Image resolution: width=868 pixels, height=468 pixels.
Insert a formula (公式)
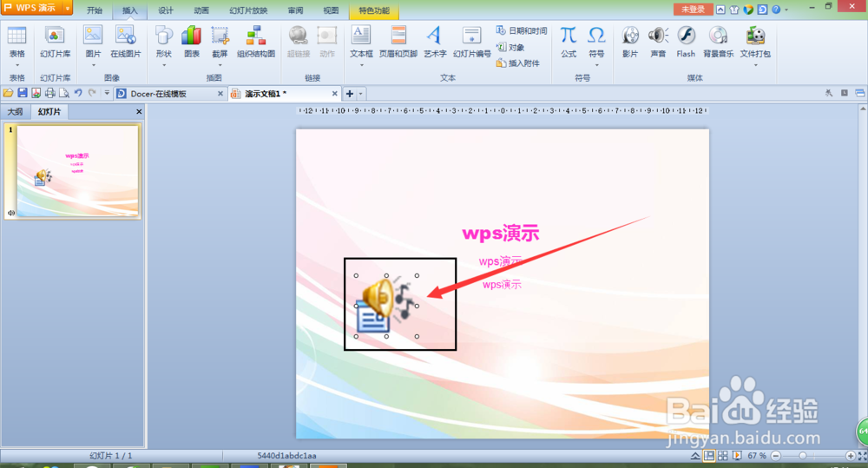point(569,42)
